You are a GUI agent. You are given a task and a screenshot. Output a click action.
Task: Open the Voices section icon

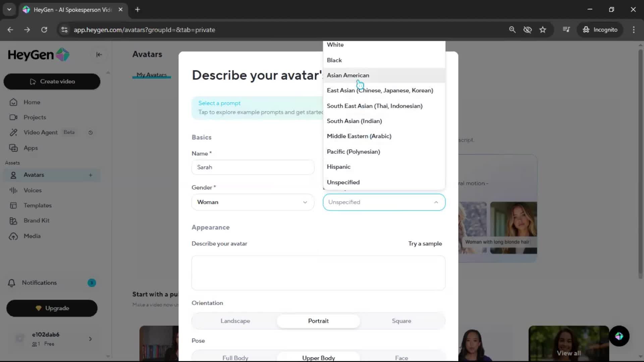13,190
